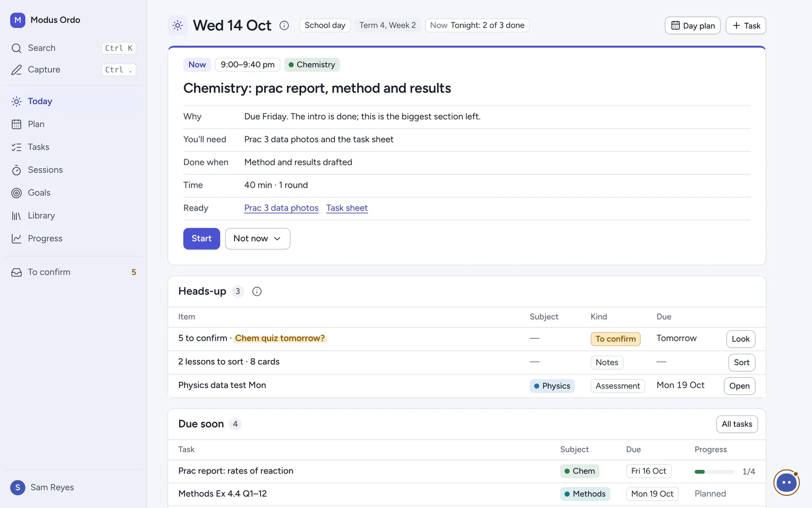Click the Assessment kind badge
Viewport: 812px width, 508px height.
pyautogui.click(x=618, y=386)
